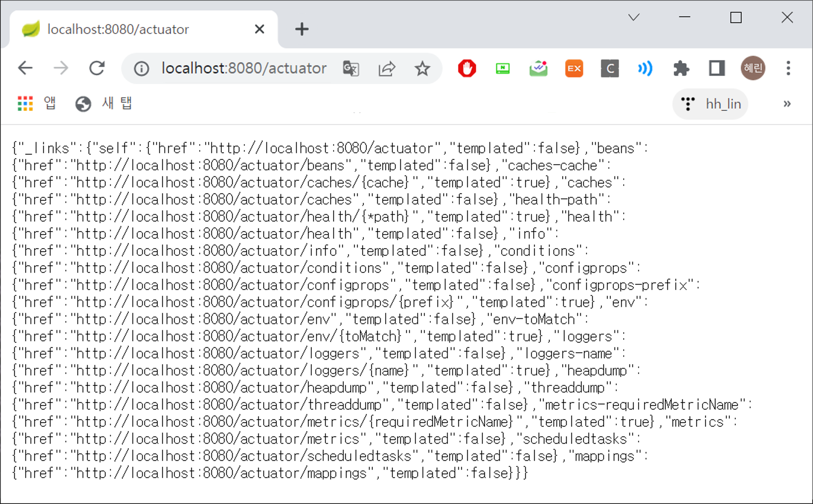This screenshot has width=813, height=504.
Task: Open the 혜린 profile avatar menu
Action: pos(753,68)
